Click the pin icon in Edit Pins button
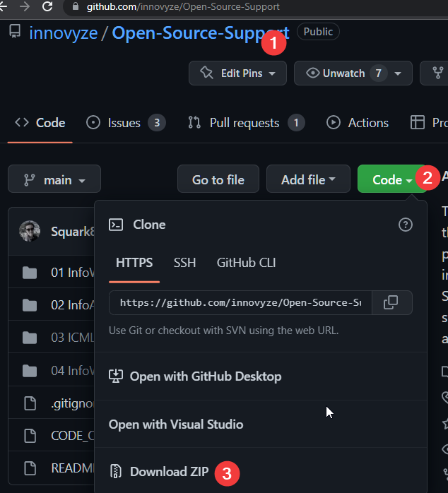 (206, 73)
